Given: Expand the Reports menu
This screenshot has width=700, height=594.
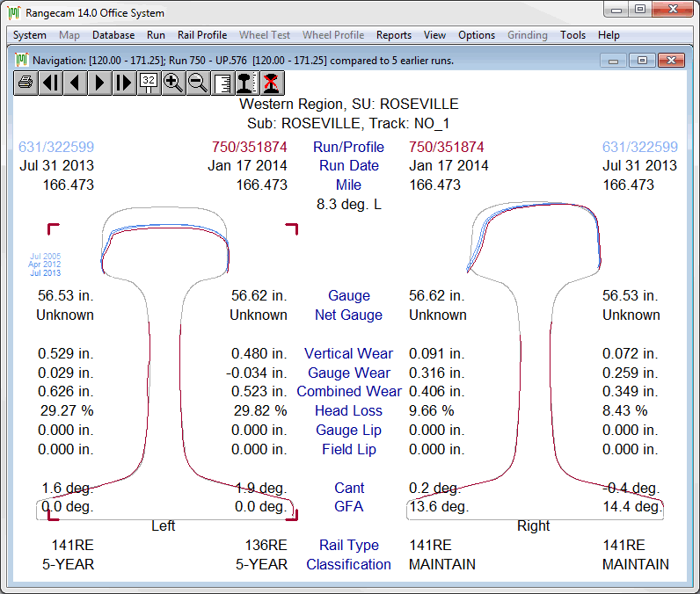Looking at the screenshot, I should click(394, 35).
